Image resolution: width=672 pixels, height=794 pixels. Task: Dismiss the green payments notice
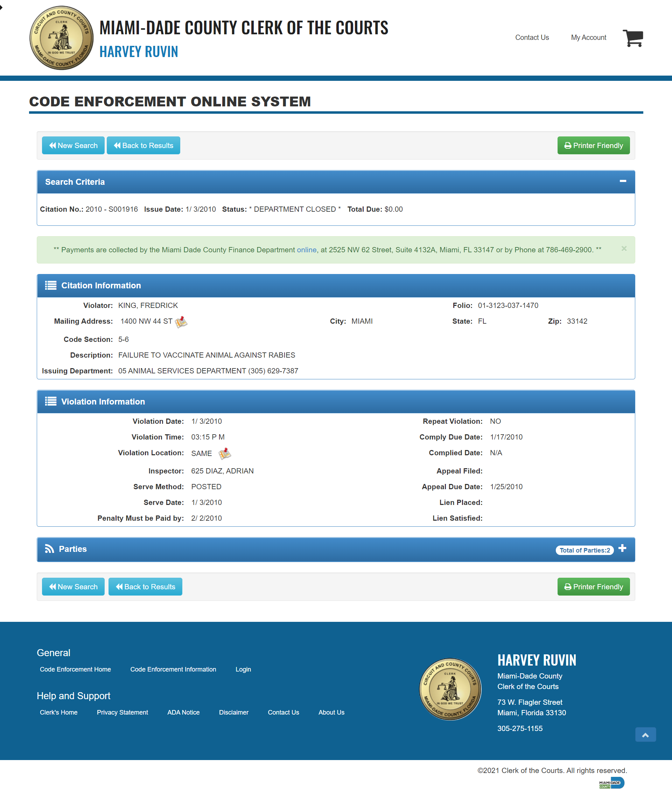pyautogui.click(x=624, y=249)
